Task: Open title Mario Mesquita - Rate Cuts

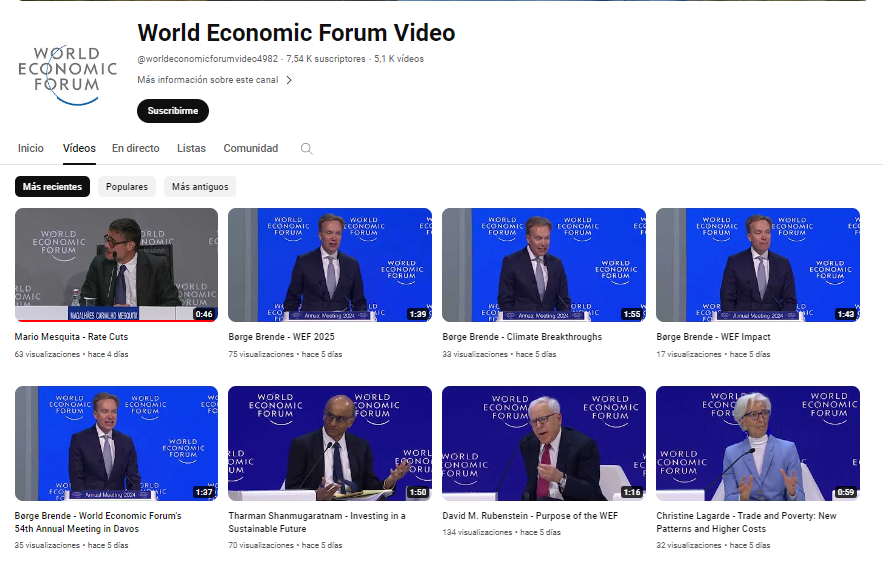Action: tap(72, 337)
